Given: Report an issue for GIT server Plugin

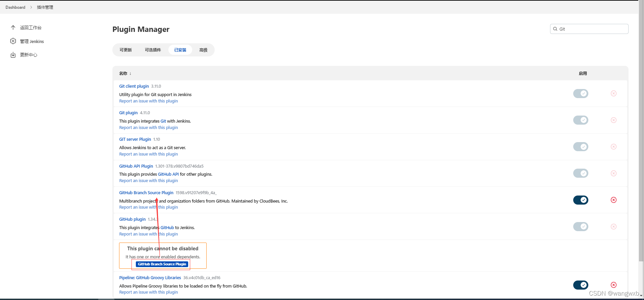Looking at the screenshot, I should click(149, 154).
